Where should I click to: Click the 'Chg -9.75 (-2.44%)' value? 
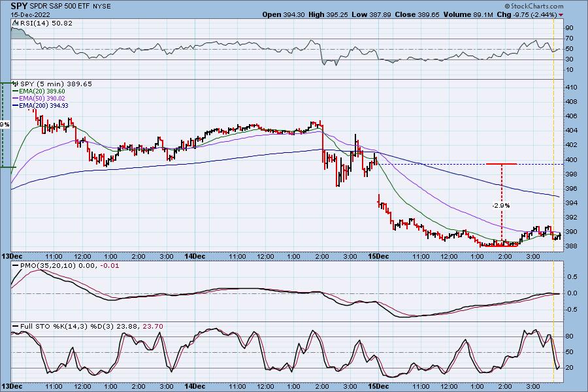pos(527,14)
